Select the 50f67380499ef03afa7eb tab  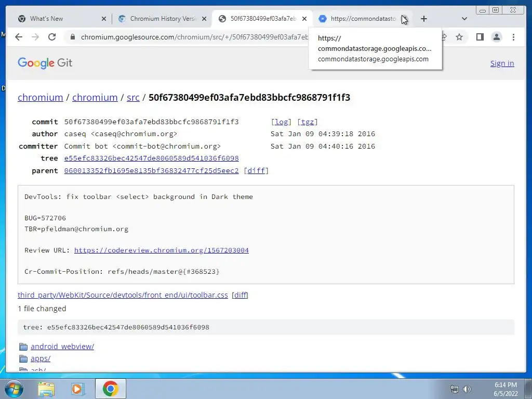(262, 19)
